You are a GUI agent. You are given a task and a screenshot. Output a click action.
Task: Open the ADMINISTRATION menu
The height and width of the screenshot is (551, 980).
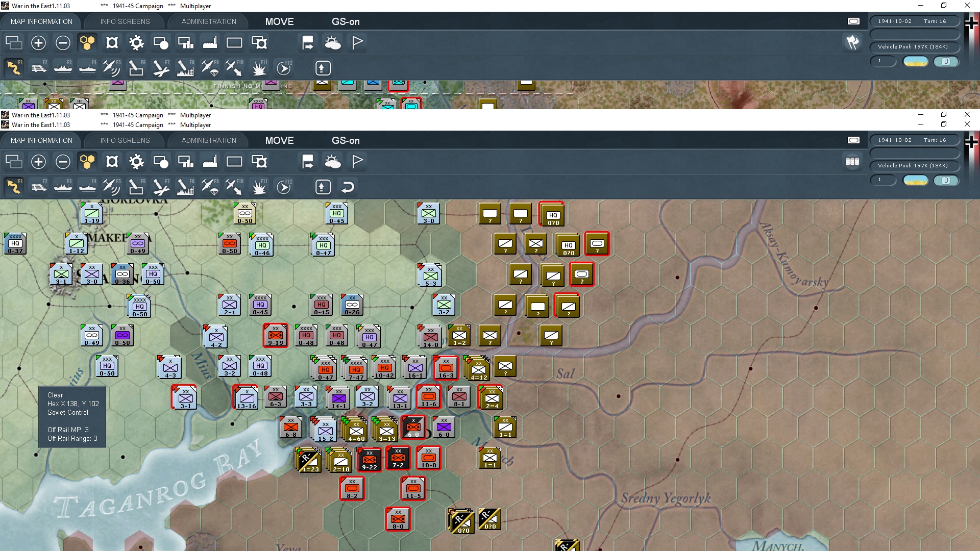208,140
